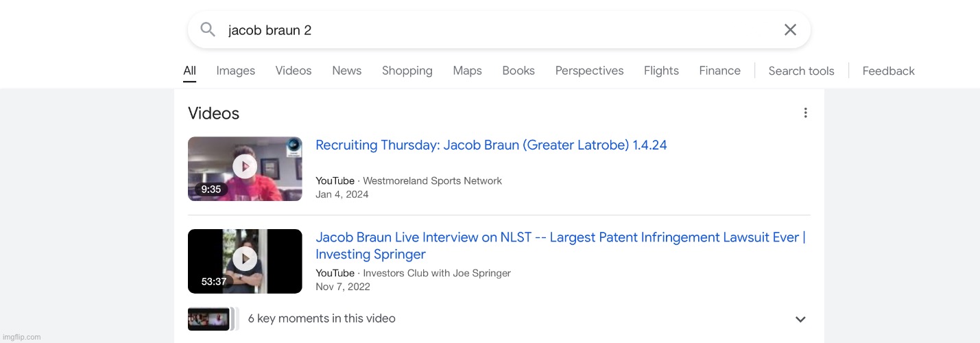This screenshot has height=343, width=980.
Task: Click the key moments preview thumbnail
Action: click(x=209, y=319)
